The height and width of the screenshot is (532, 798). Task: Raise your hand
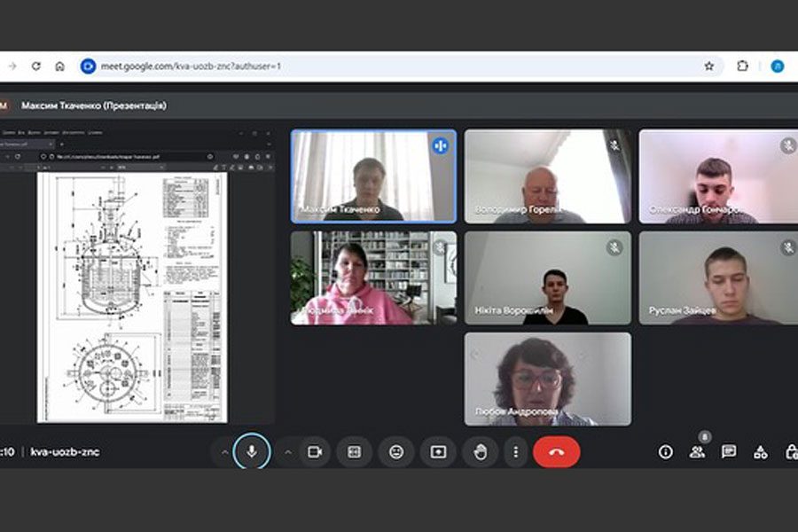tap(480, 451)
